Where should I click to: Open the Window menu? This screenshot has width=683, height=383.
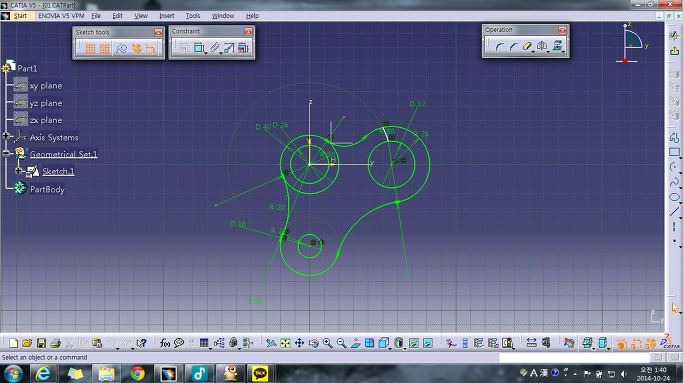pyautogui.click(x=223, y=16)
